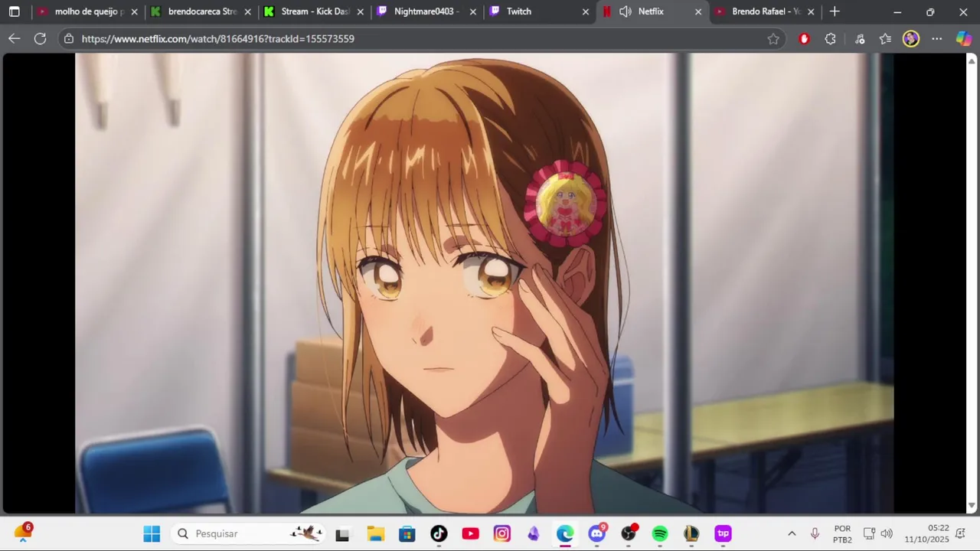Open Edge Settings and more menu
980x551 pixels.
coord(936,39)
